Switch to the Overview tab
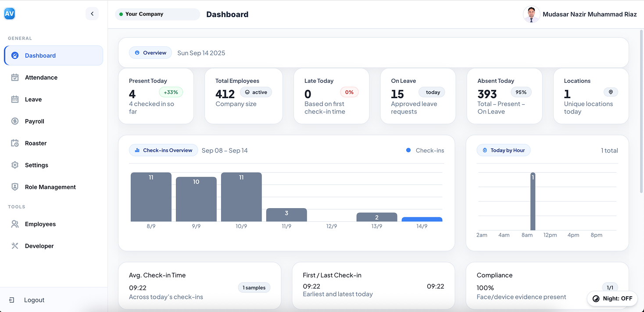 pyautogui.click(x=150, y=52)
